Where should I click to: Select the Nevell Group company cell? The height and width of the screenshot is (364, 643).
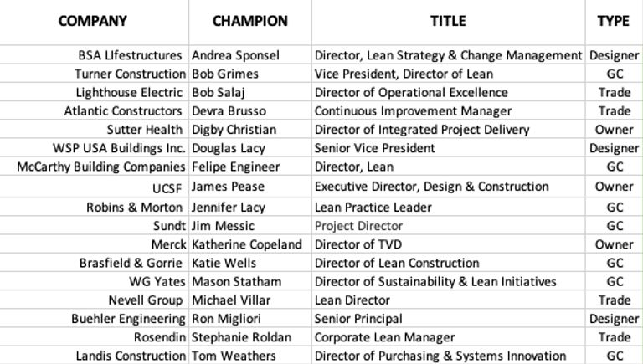coord(145,300)
